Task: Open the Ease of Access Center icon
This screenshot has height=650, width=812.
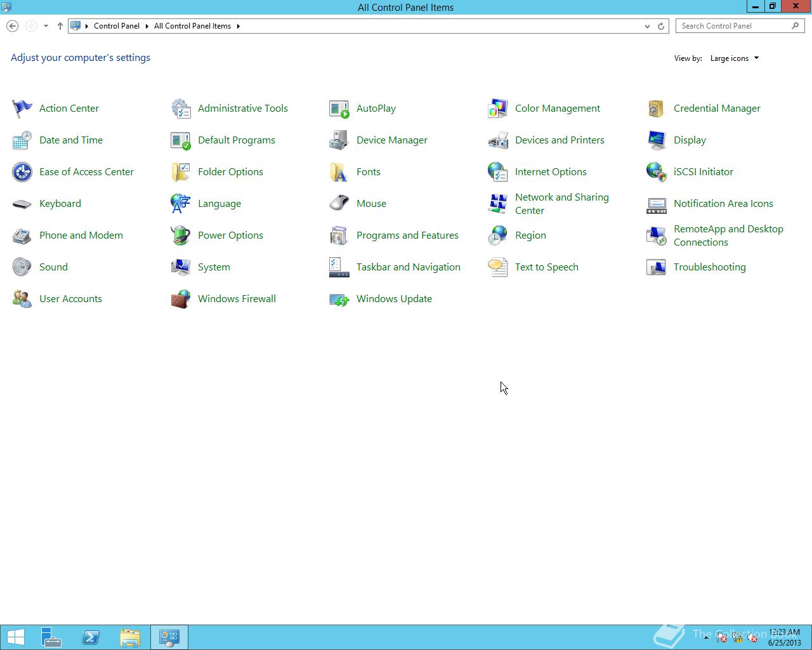Action: click(22, 172)
